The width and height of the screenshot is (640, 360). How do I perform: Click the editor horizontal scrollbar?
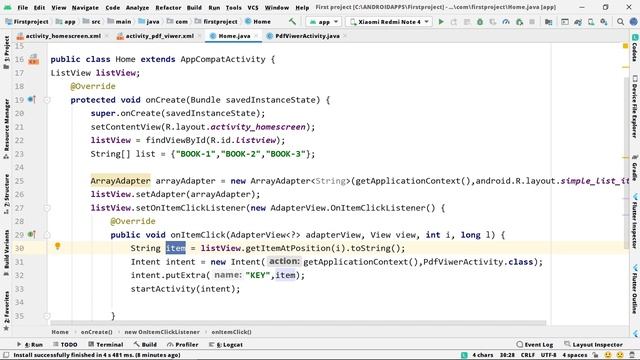point(298,323)
